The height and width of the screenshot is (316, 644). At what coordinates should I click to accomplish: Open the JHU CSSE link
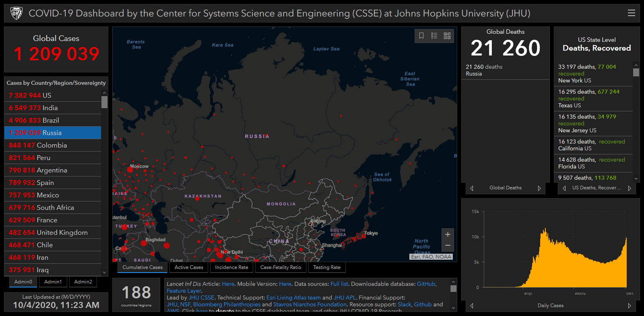point(201,298)
